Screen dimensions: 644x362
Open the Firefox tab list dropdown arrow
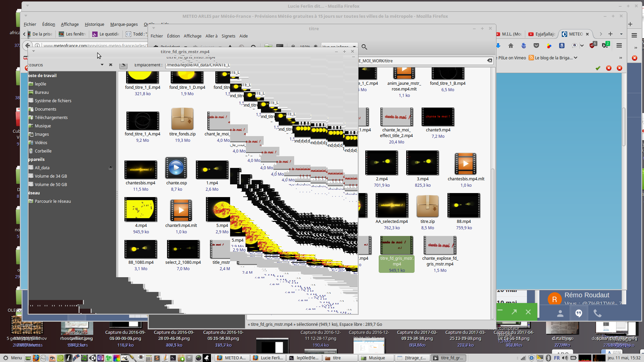(x=621, y=34)
